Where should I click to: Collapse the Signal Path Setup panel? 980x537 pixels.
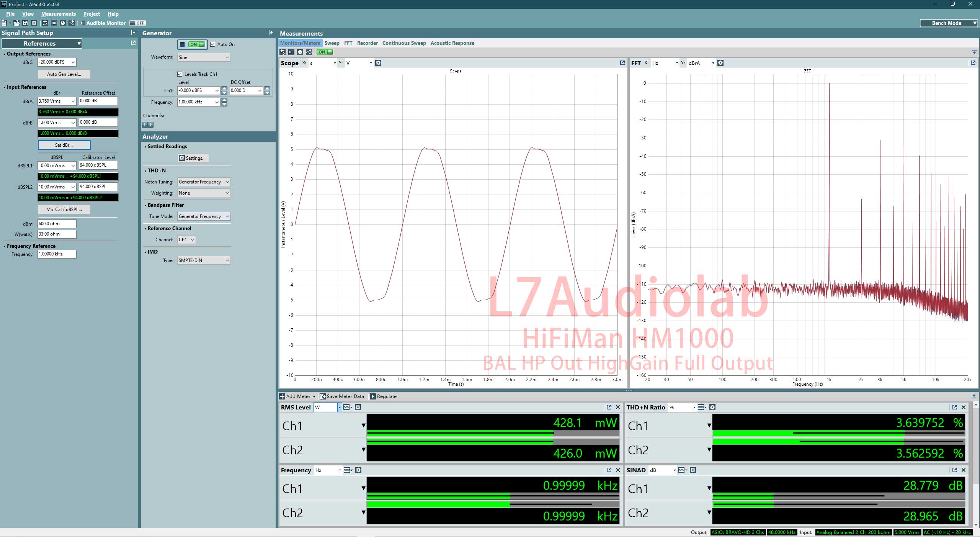coord(133,33)
